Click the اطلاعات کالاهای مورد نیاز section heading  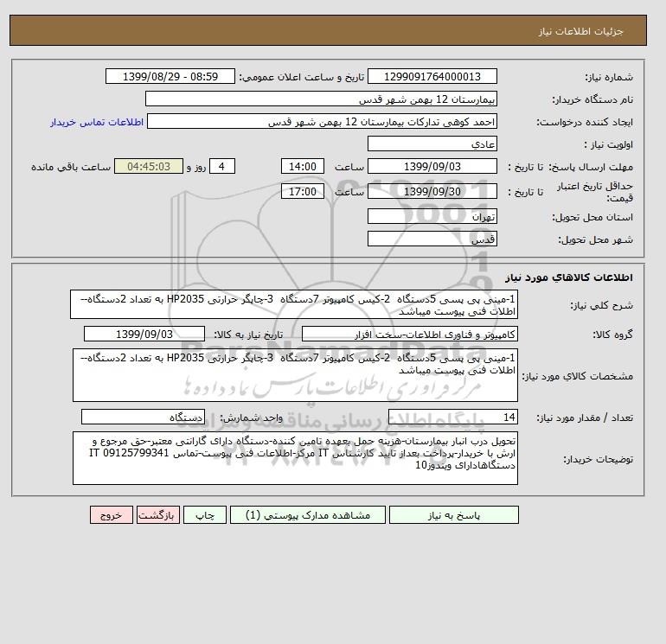pyautogui.click(x=569, y=277)
